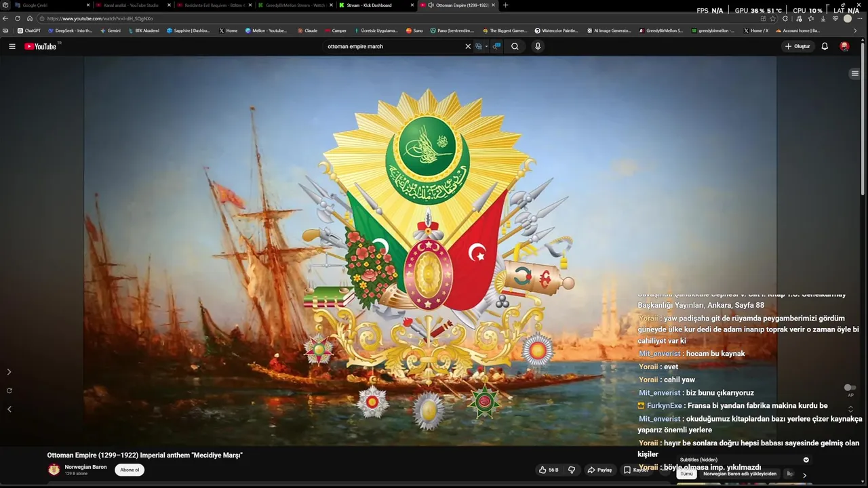Switch to GreedyBirMellon Stream tab

(296, 5)
